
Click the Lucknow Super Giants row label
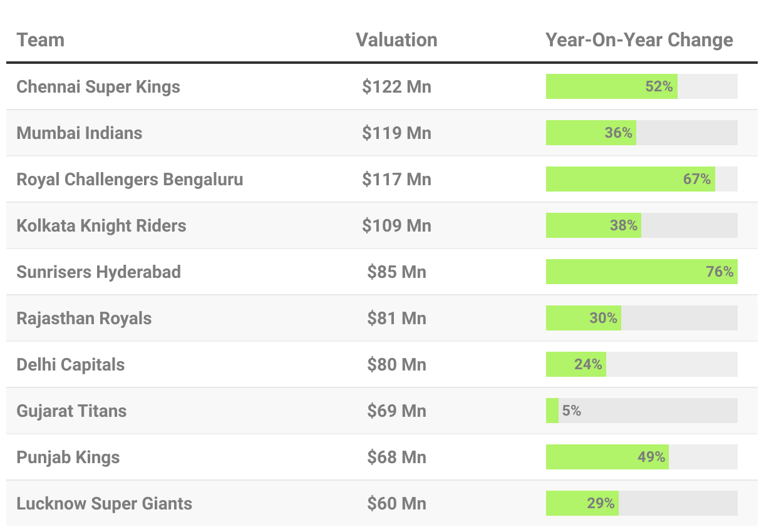coord(104,503)
